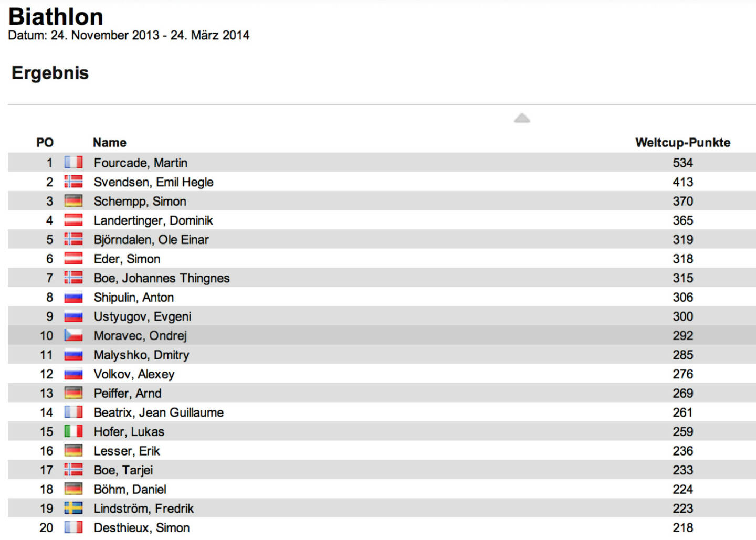Click the Austrian flag next to Landertinger, Dominik
Viewport: 756px width, 540px height.
point(73,220)
